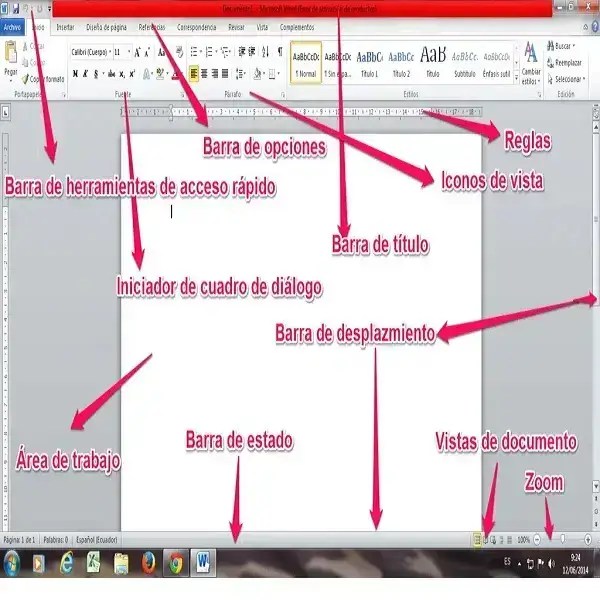This screenshot has height=600, width=600.
Task: Open the line spacing dropdown
Action: (x=240, y=73)
